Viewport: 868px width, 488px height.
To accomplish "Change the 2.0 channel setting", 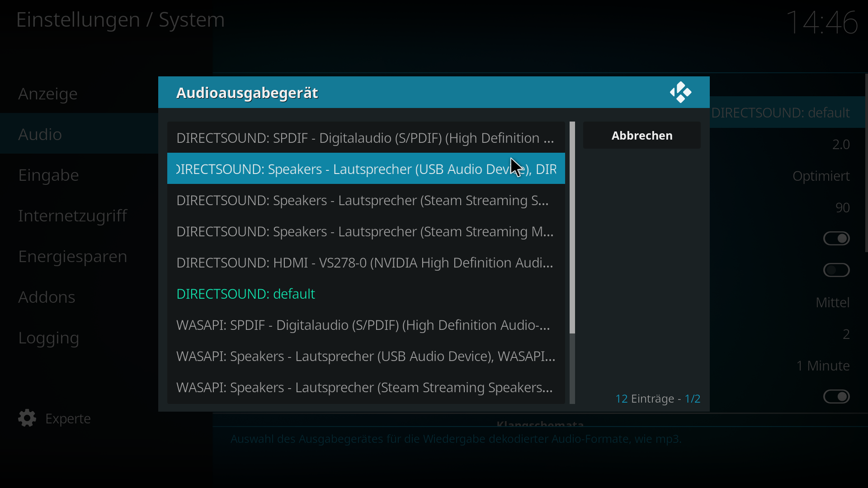I will tap(841, 144).
